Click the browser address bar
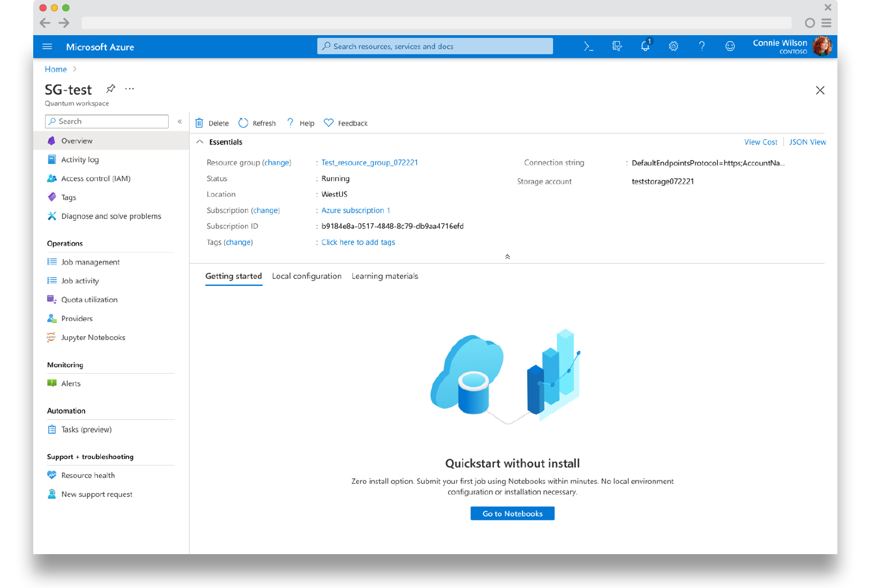The height and width of the screenshot is (588, 871). point(436,23)
